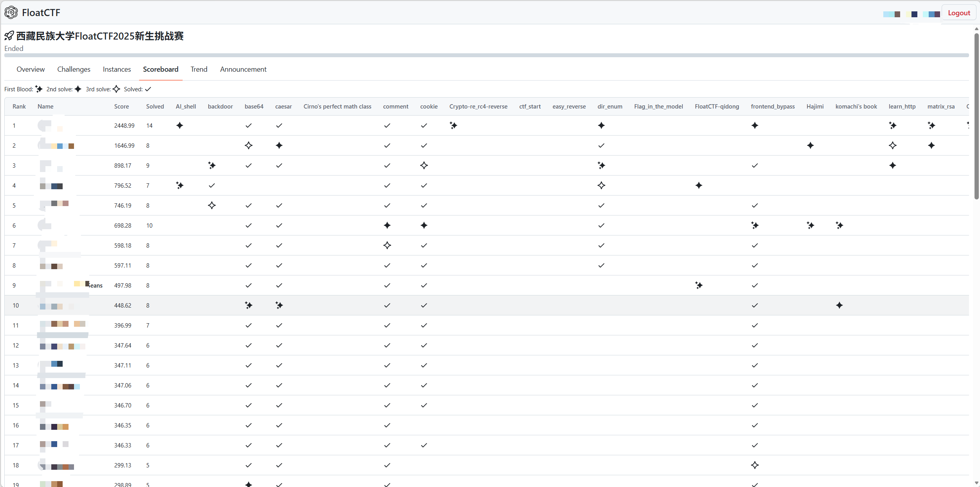Click rank 1 matrix_rsa first blood icon
Image resolution: width=980 pixels, height=487 pixels.
[931, 125]
